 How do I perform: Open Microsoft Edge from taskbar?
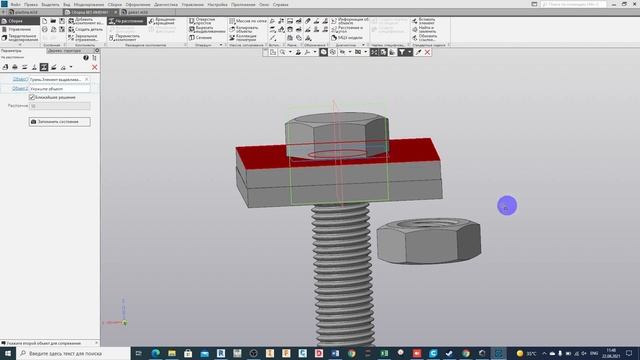(x=156, y=353)
